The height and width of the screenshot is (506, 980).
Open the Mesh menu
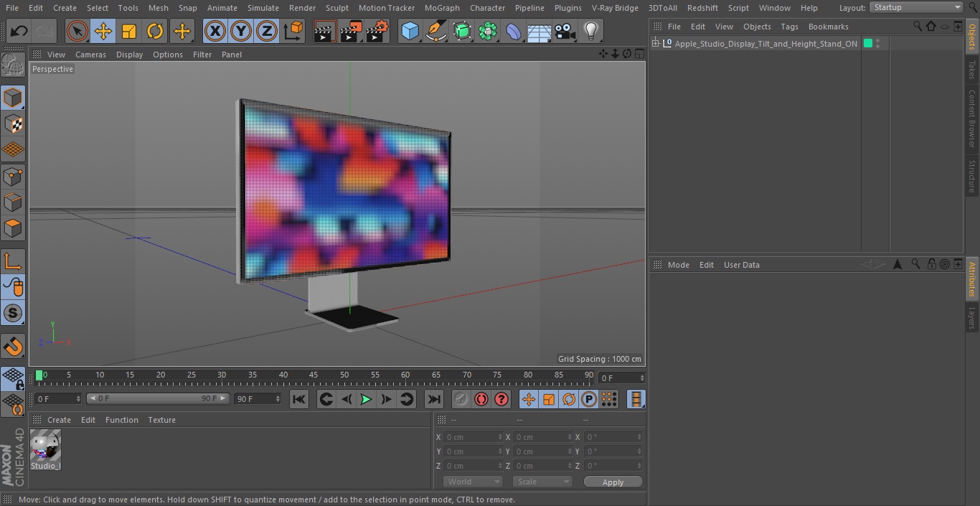click(159, 8)
